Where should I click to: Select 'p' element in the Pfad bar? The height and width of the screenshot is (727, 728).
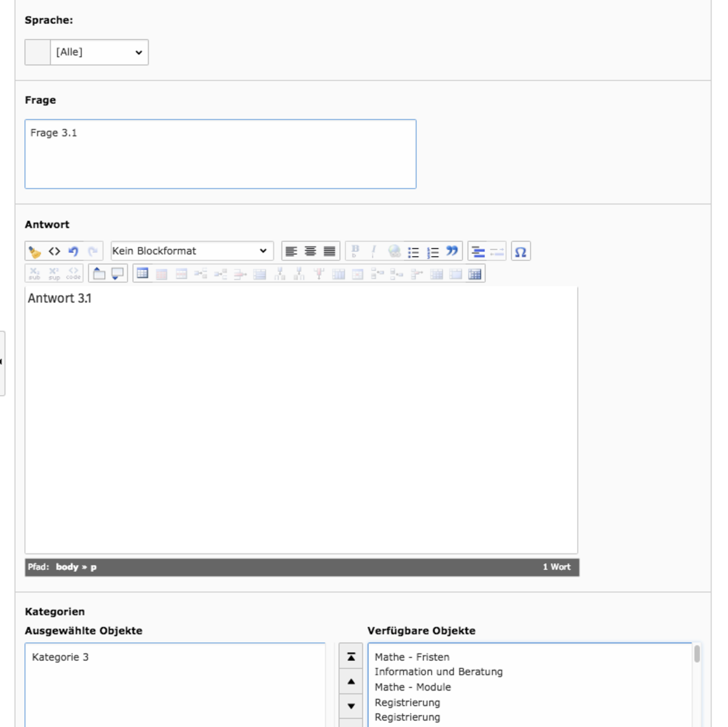click(93, 567)
